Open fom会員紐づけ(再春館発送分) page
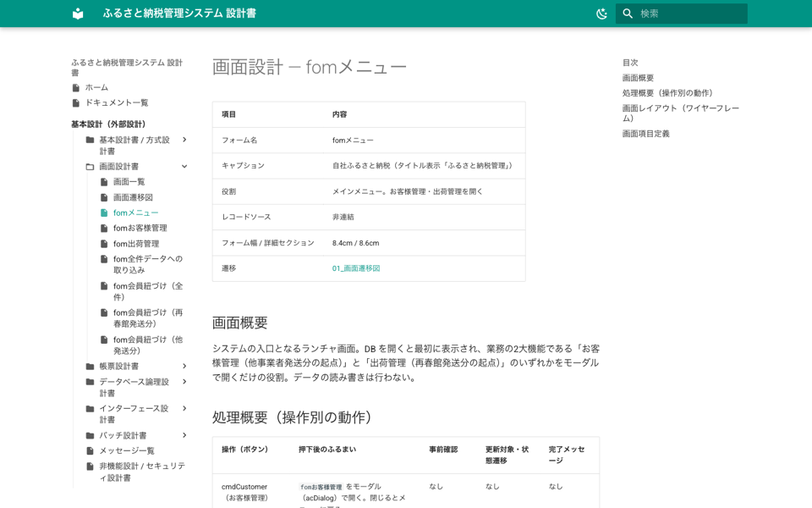 (147, 318)
